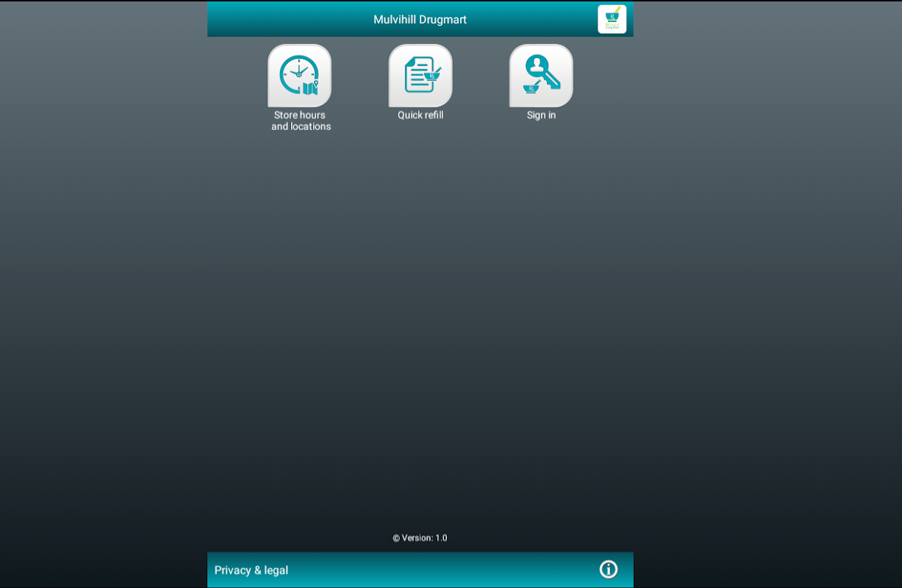Tap the Quick refill icon
Screen dimensions: 902x588
pyautogui.click(x=420, y=76)
